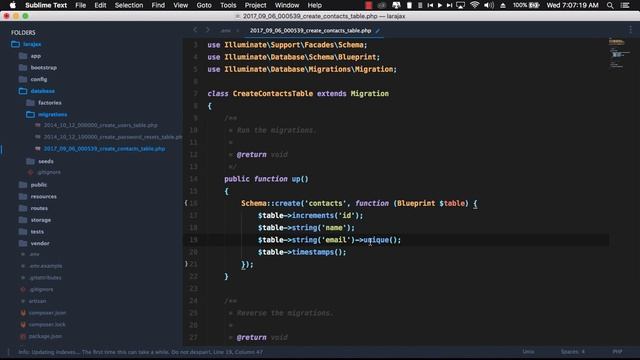
Task: Click 'timestamps' text on line 20
Action: (313, 252)
